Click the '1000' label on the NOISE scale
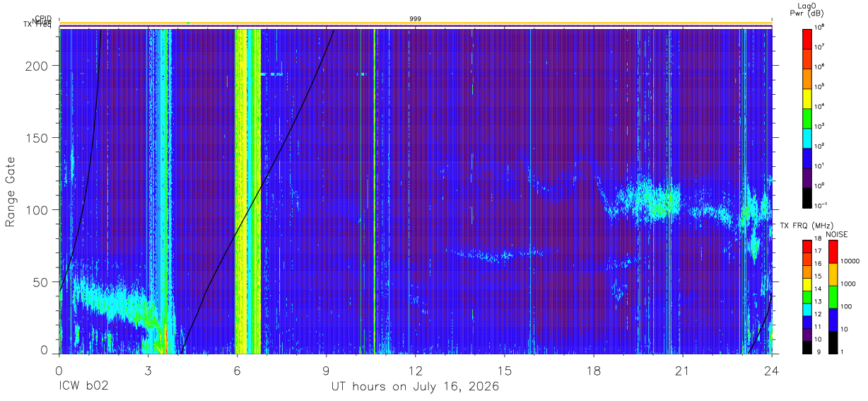The width and height of the screenshot is (868, 401). point(848,284)
